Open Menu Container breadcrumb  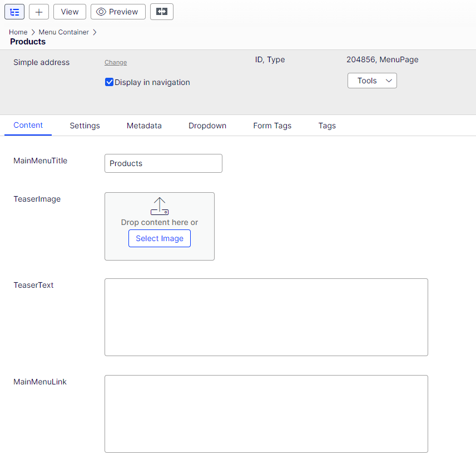tap(64, 32)
